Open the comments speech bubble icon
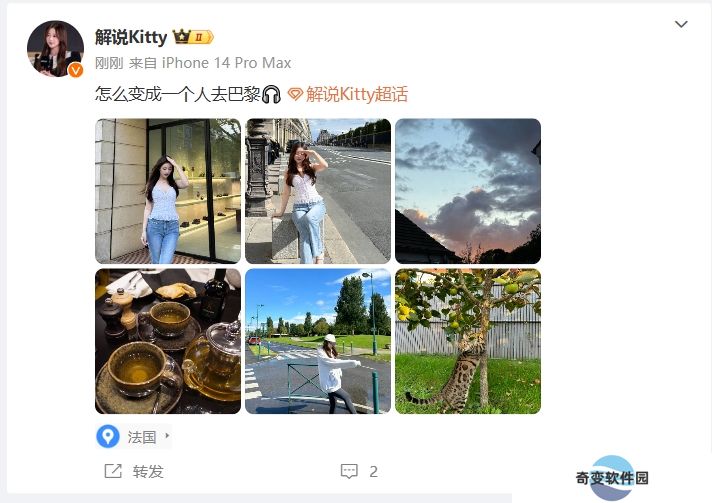This screenshot has width=712, height=503. click(x=349, y=471)
